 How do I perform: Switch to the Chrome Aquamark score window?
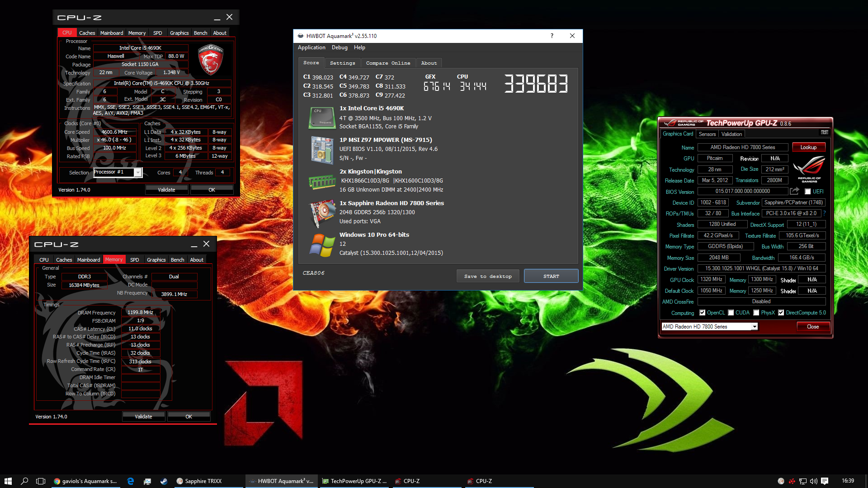point(86,481)
